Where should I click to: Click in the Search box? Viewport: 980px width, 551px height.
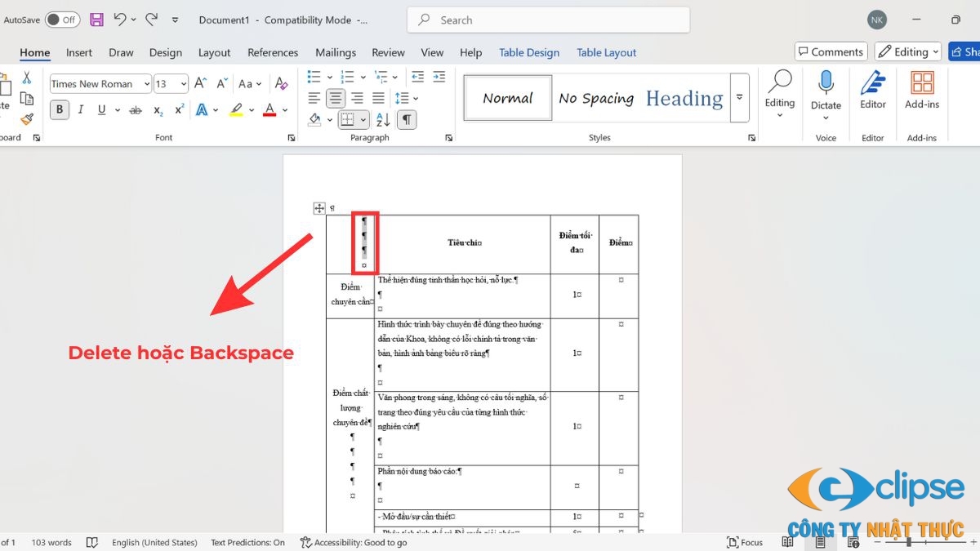coord(547,20)
